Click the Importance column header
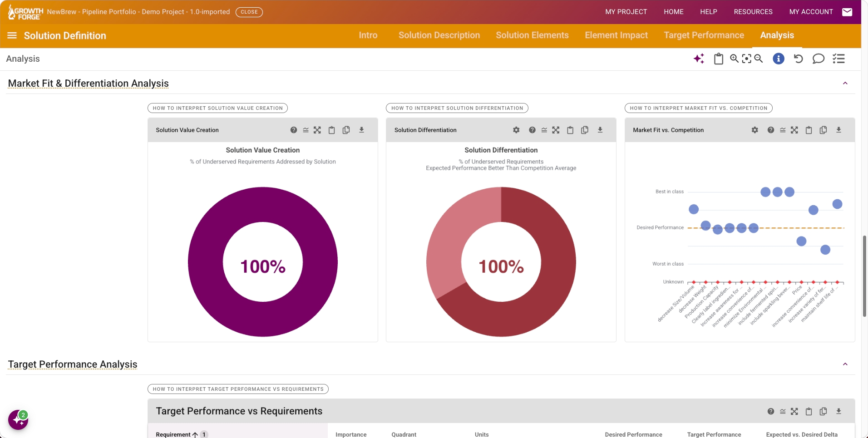This screenshot has height=438, width=868. (x=351, y=434)
